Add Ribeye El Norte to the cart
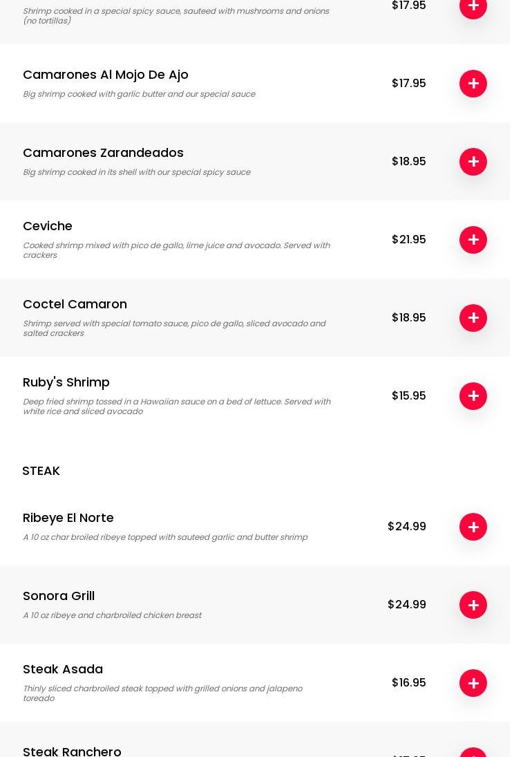This screenshot has width=532, height=757. [473, 527]
